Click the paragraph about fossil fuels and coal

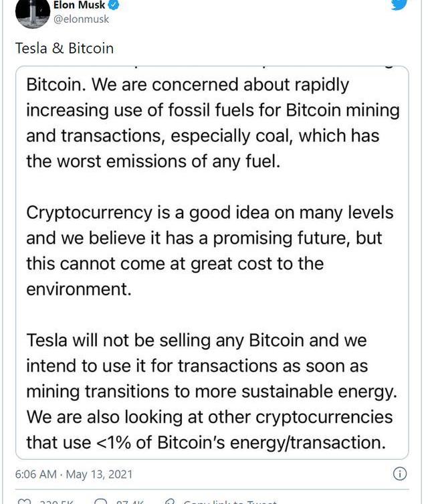click(x=213, y=122)
